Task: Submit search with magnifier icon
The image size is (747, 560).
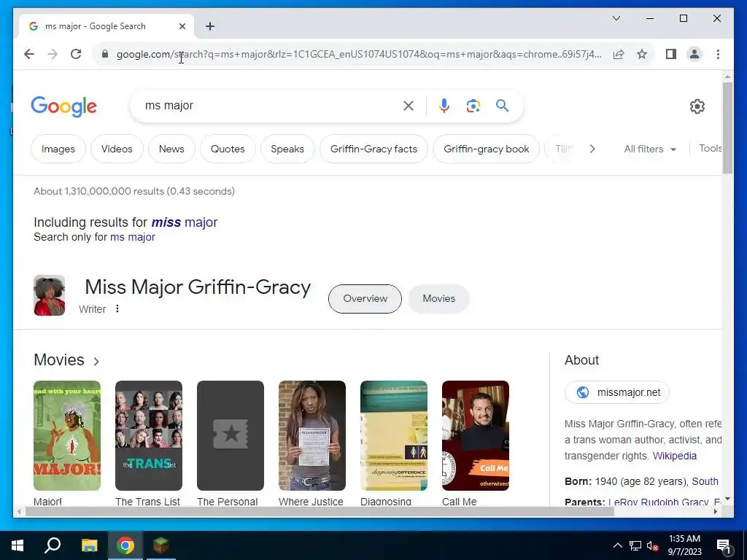Action: (x=502, y=106)
